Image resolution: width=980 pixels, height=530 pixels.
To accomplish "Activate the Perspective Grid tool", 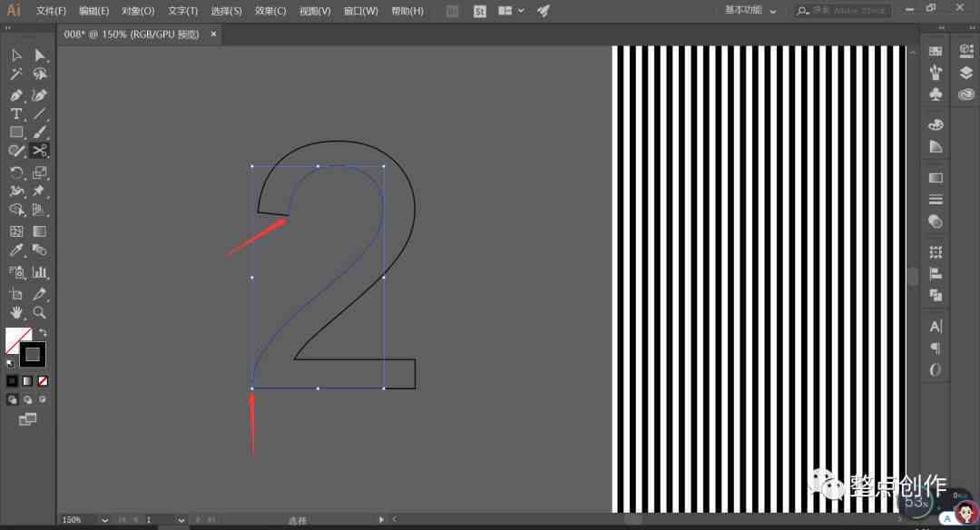I will tap(39, 210).
